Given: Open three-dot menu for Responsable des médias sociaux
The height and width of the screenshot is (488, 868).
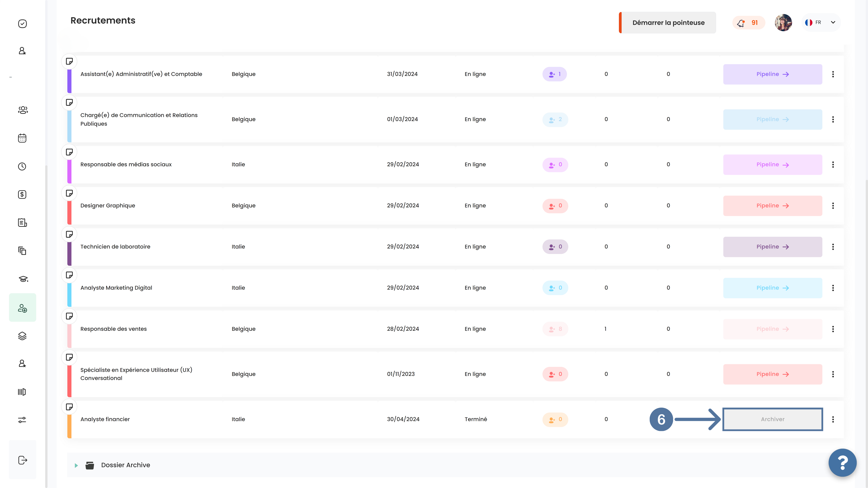Looking at the screenshot, I should tap(833, 164).
